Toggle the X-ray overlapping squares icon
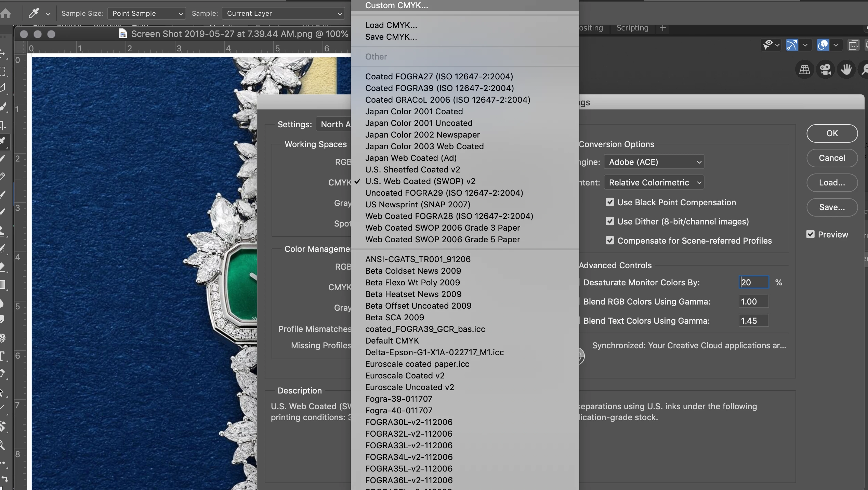Screen dimensions: 868x490 click(853, 45)
